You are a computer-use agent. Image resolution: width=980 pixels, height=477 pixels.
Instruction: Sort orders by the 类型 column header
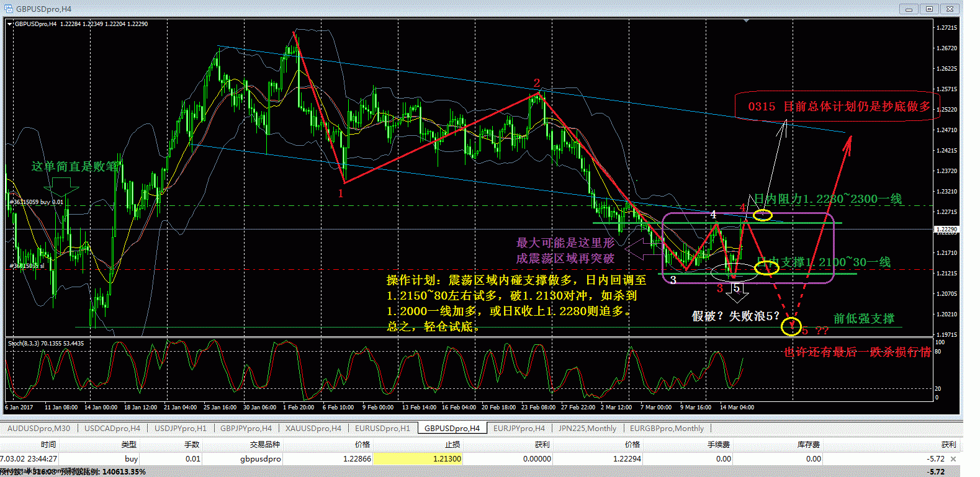[128, 445]
